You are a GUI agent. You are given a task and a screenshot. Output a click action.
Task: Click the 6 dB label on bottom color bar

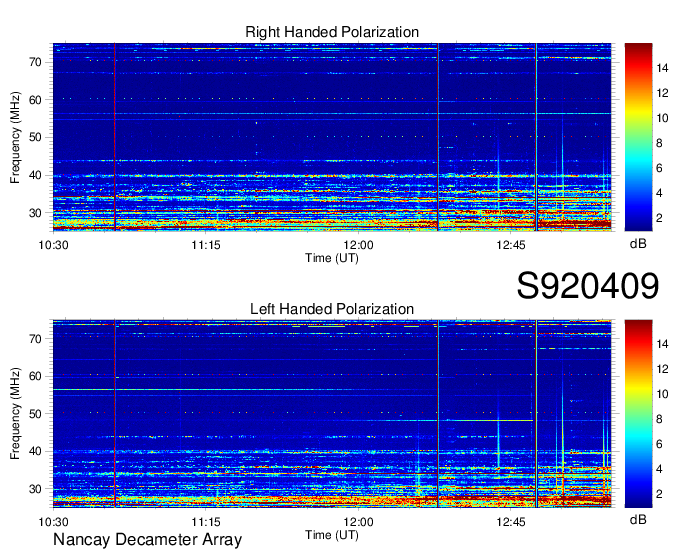click(x=659, y=444)
